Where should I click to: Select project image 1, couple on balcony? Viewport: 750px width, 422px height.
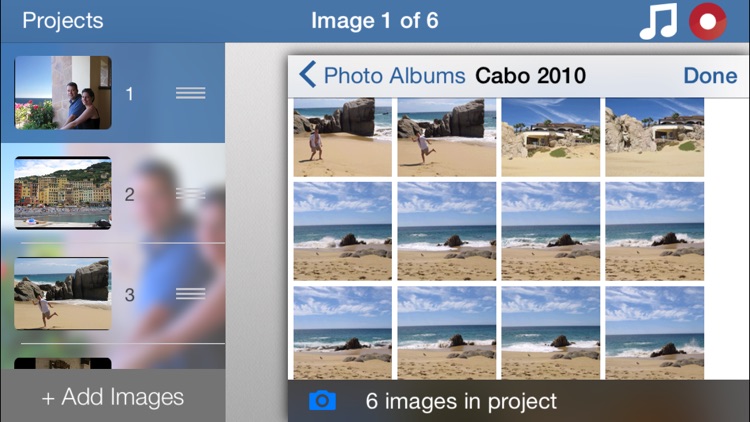pos(63,93)
